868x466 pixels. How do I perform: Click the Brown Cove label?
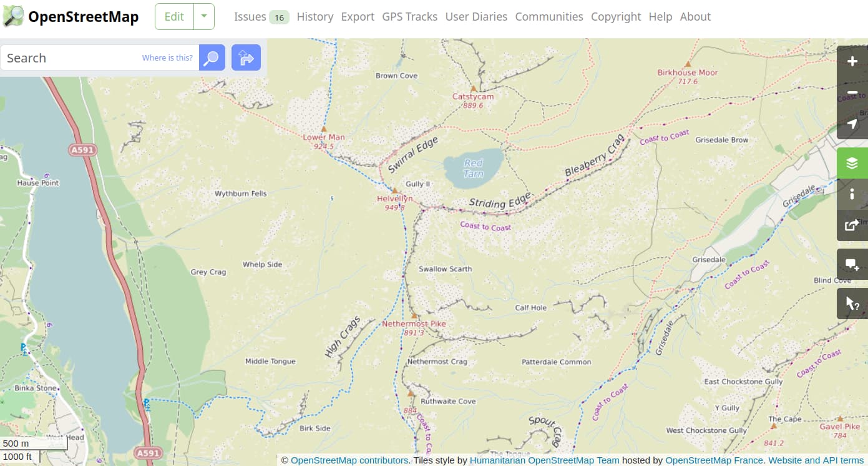pos(396,76)
